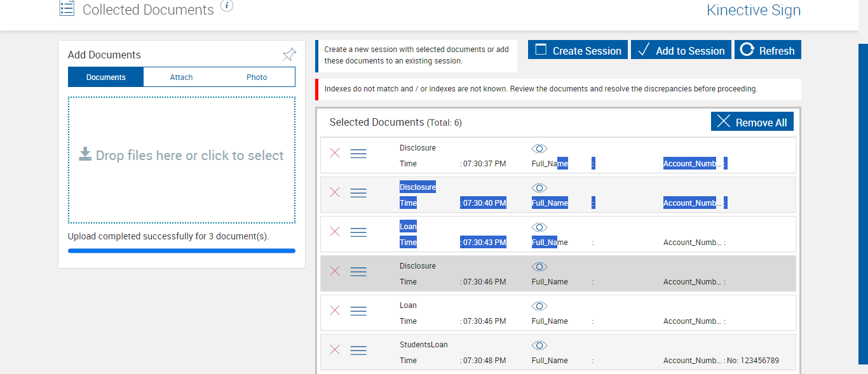Screen dimensions: 868x374
Task: Delete the StudentsLoan document using X icon
Action: (x=335, y=350)
